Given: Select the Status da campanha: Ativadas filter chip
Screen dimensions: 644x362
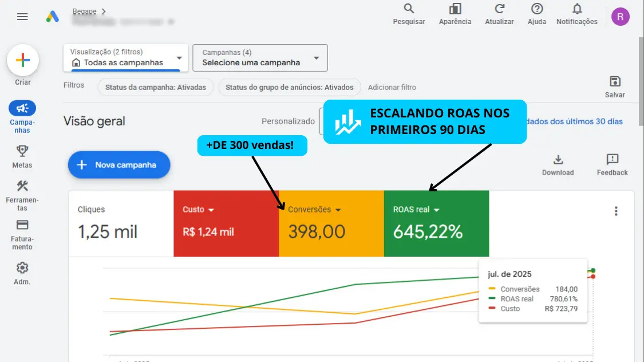Looking at the screenshot, I should (x=156, y=88).
